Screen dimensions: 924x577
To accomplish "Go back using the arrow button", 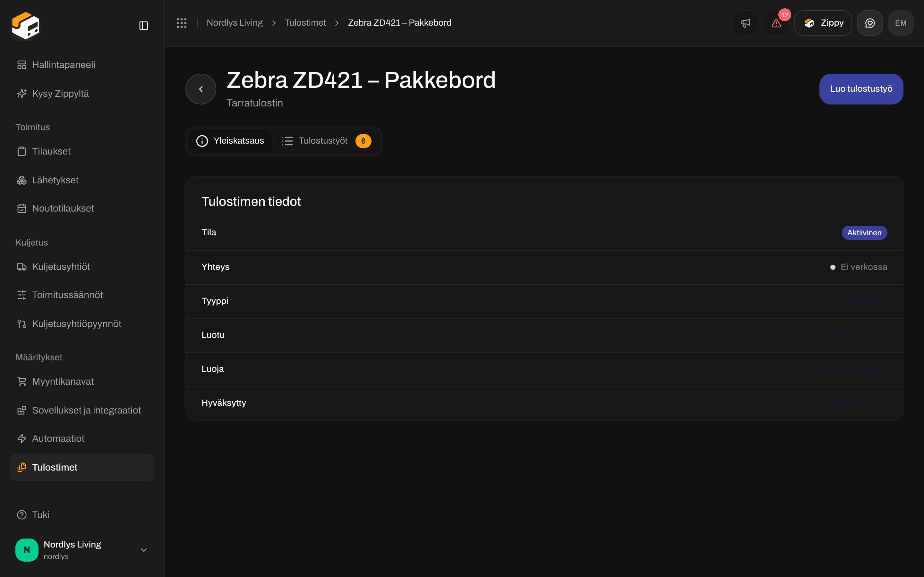I will coord(201,89).
